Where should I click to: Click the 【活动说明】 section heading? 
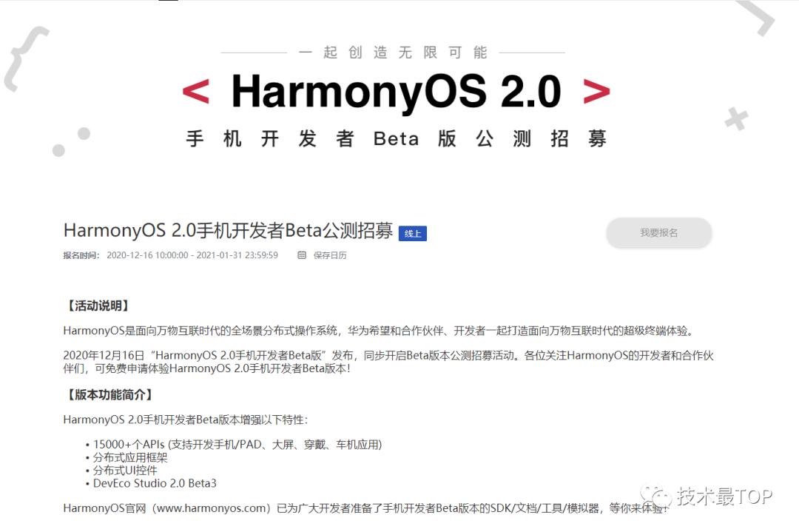pyautogui.click(x=98, y=306)
